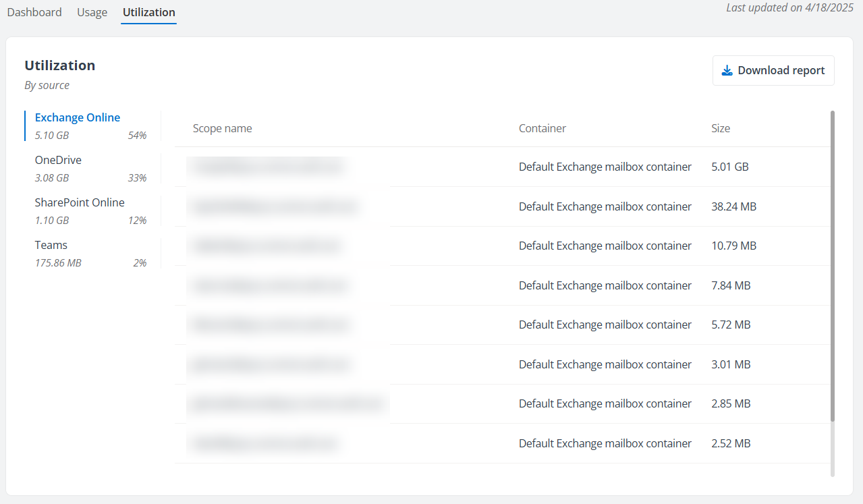Select the OneDrive source in the sidebar
The image size is (863, 504).
coord(57,160)
